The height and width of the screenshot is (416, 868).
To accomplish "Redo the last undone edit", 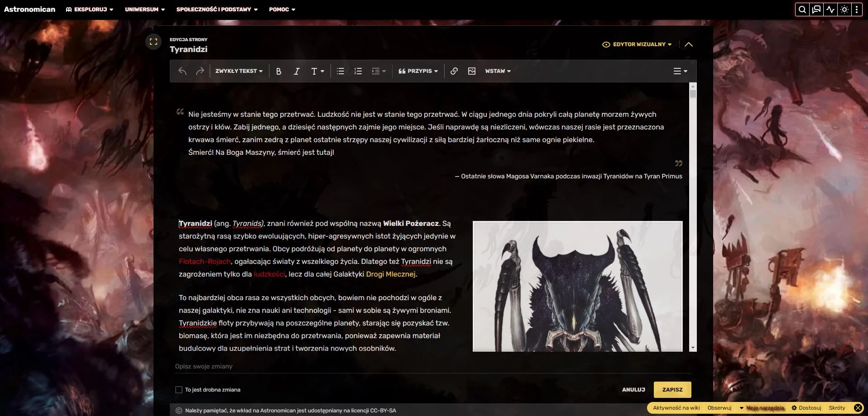I will coord(200,71).
